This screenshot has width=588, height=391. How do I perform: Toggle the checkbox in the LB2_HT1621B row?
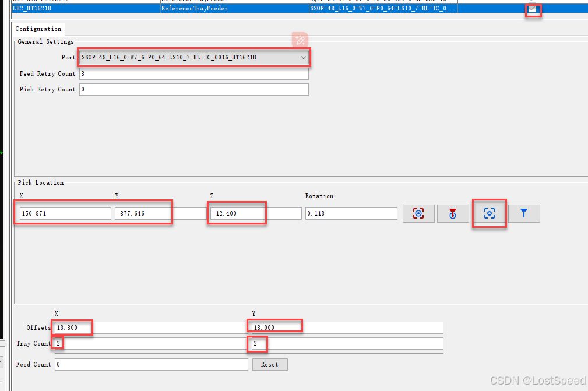pyautogui.click(x=533, y=9)
